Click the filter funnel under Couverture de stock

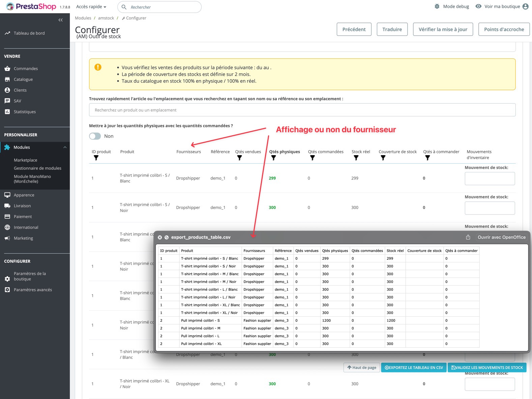coord(383,158)
